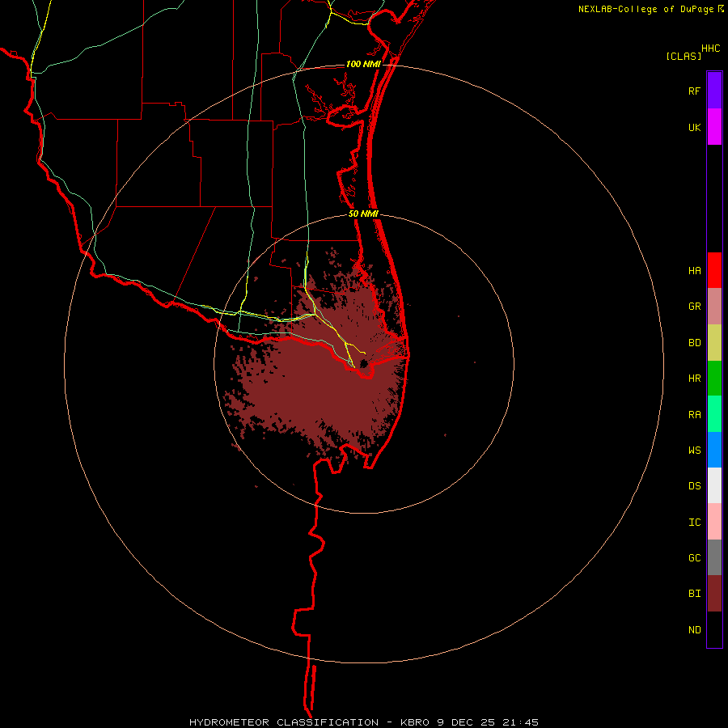Click the UK legend label

694,128
